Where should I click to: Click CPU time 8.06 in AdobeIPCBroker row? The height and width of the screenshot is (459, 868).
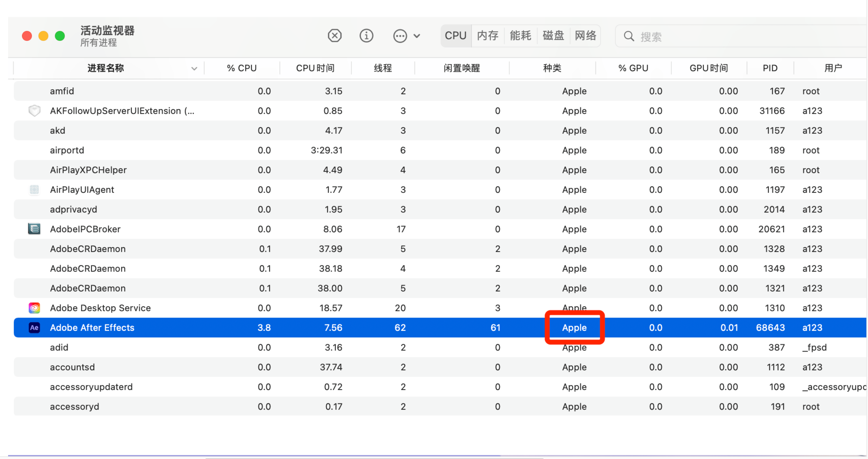[333, 229]
